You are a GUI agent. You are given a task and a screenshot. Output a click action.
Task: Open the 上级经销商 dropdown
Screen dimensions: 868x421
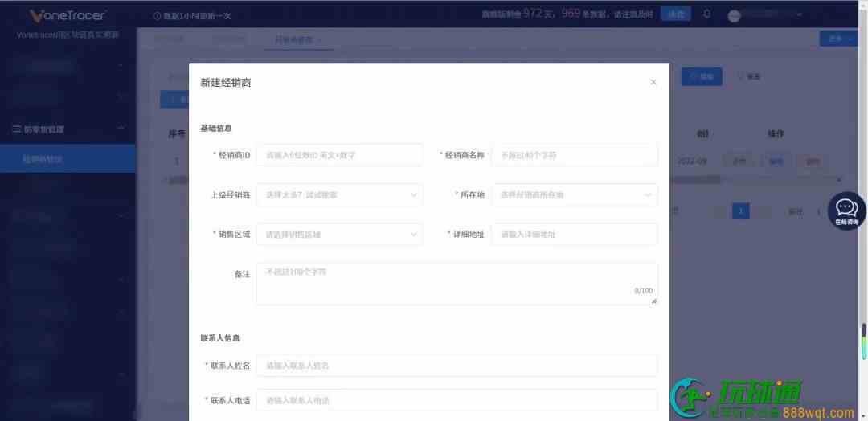pos(340,195)
